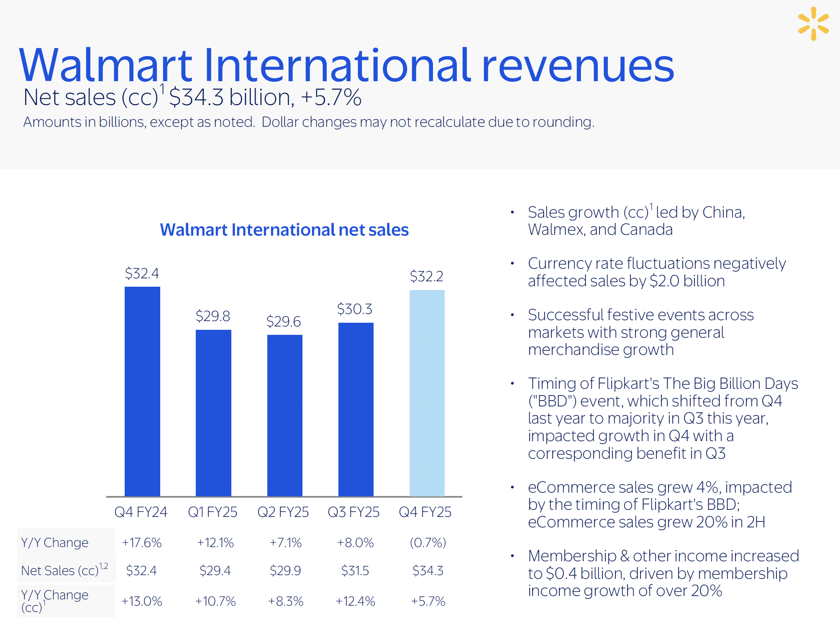Click the (0.7%) Y/Y change value

(x=428, y=542)
